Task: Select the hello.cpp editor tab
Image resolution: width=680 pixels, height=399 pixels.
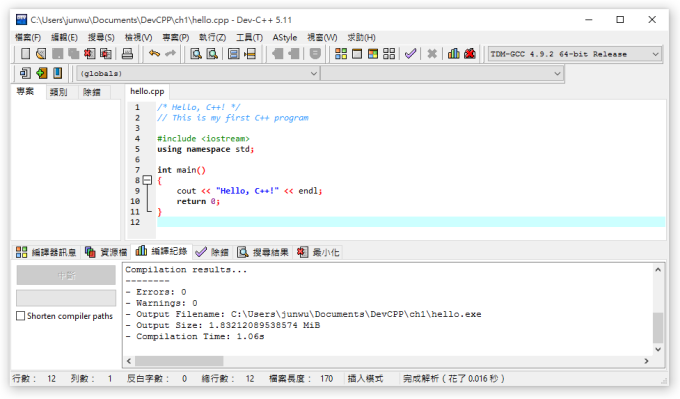Action: (x=147, y=92)
